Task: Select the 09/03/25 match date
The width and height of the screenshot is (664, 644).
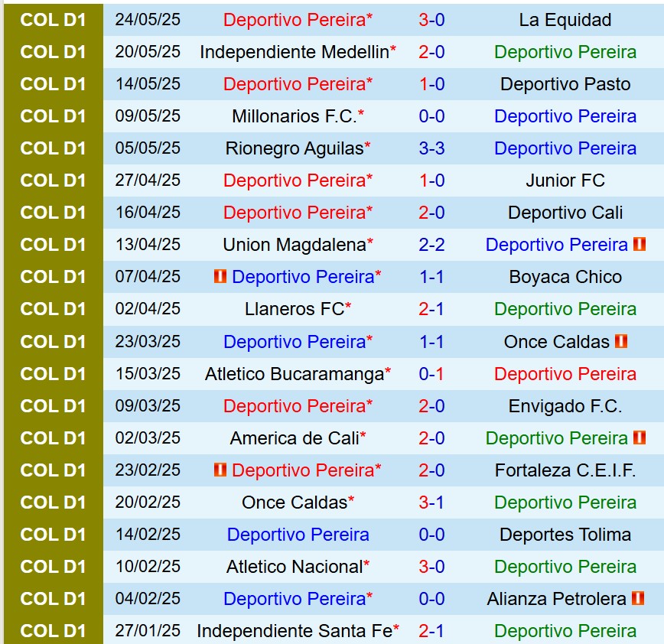Action: click(148, 405)
